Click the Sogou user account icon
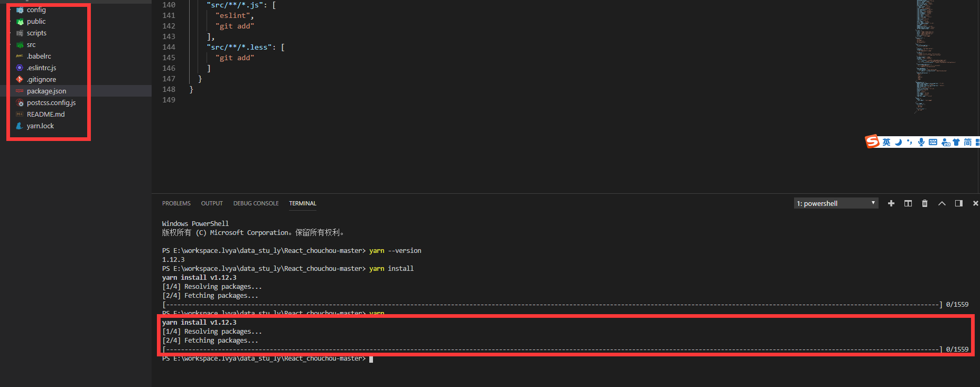Screen dimensions: 980x387 pos(946,143)
